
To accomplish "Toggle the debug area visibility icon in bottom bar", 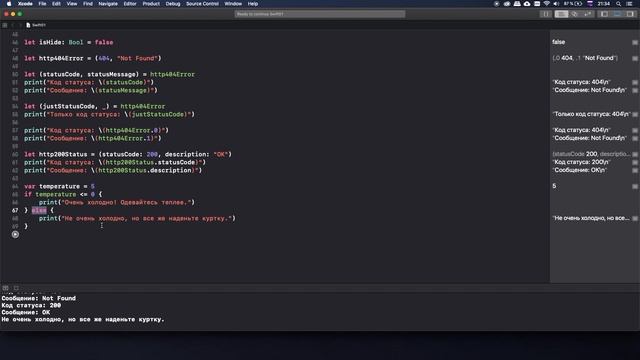I will click(x=5, y=288).
